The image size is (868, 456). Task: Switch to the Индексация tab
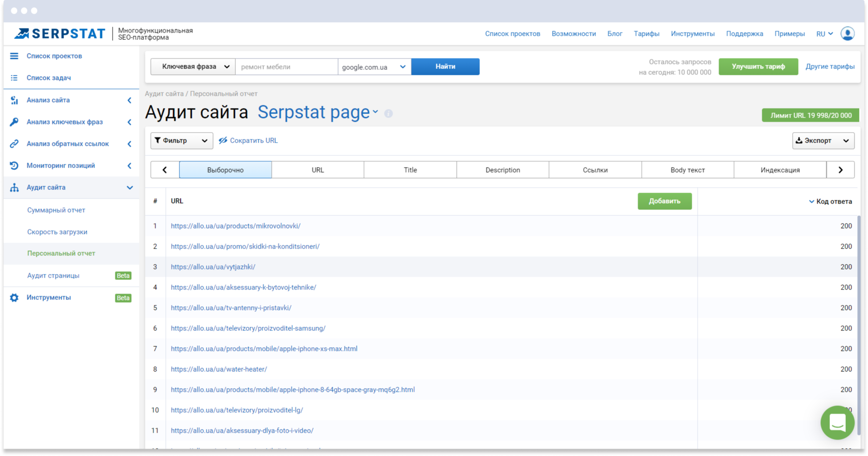780,170
